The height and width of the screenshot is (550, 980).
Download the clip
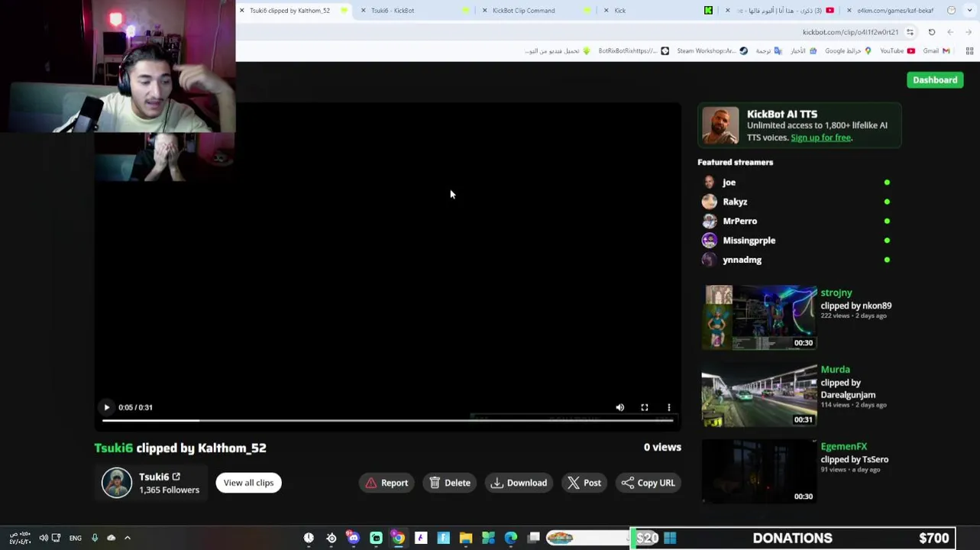(519, 483)
